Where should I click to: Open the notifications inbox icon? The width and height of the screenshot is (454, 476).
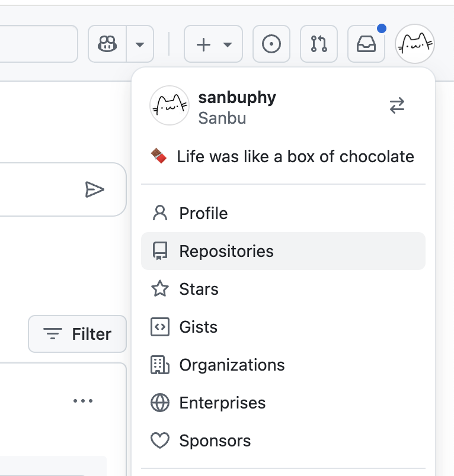point(366,44)
